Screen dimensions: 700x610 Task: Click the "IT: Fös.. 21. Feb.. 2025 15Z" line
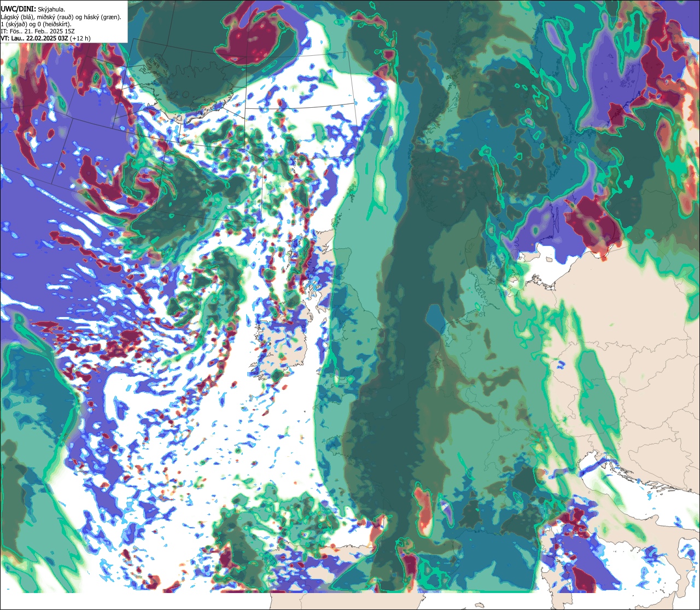(37, 31)
